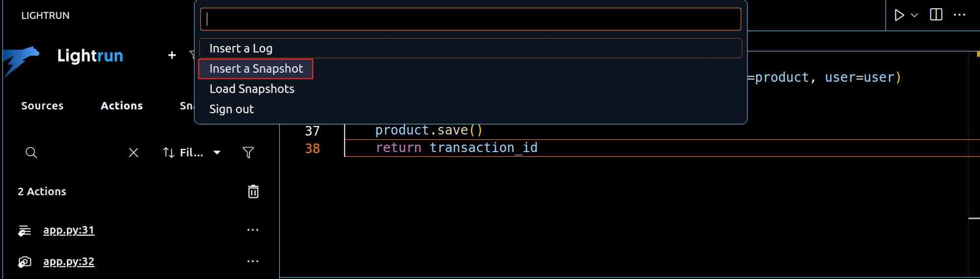Open more options for app.py:32

click(x=252, y=261)
